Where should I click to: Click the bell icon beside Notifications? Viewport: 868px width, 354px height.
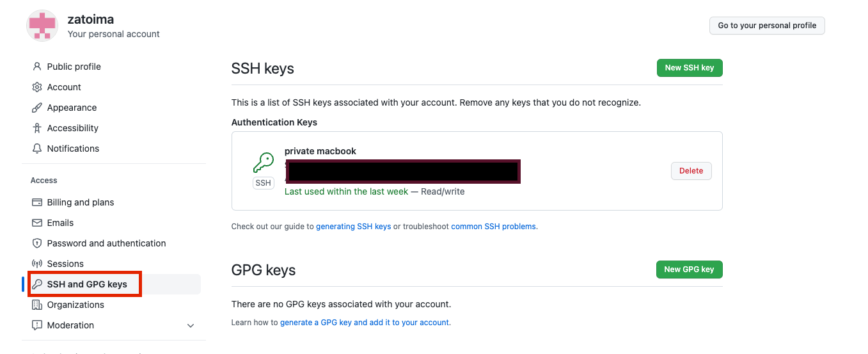point(37,149)
